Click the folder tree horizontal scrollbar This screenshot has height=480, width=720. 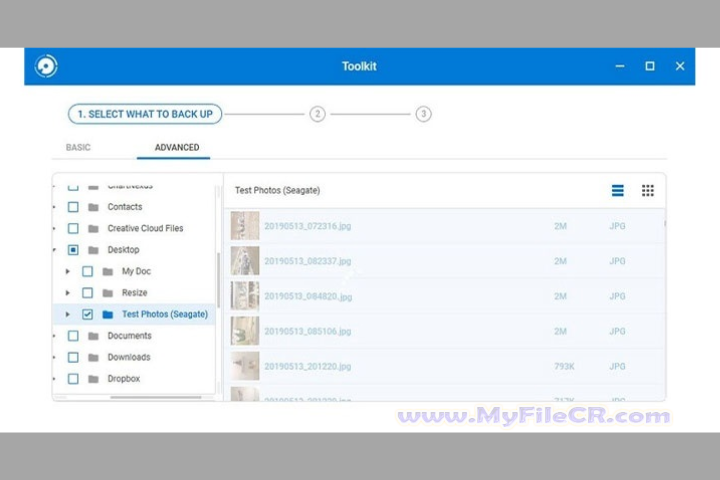coord(156,397)
